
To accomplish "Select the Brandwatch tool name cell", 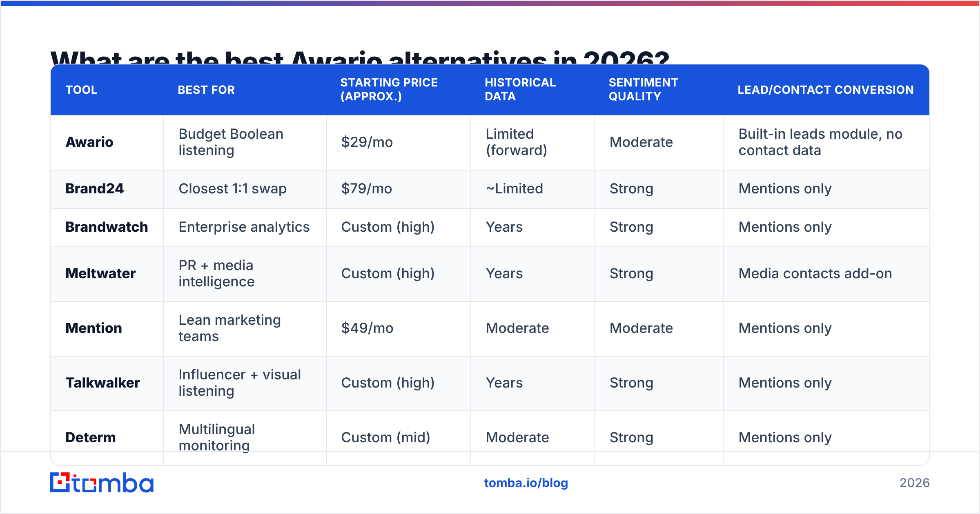I will [107, 227].
